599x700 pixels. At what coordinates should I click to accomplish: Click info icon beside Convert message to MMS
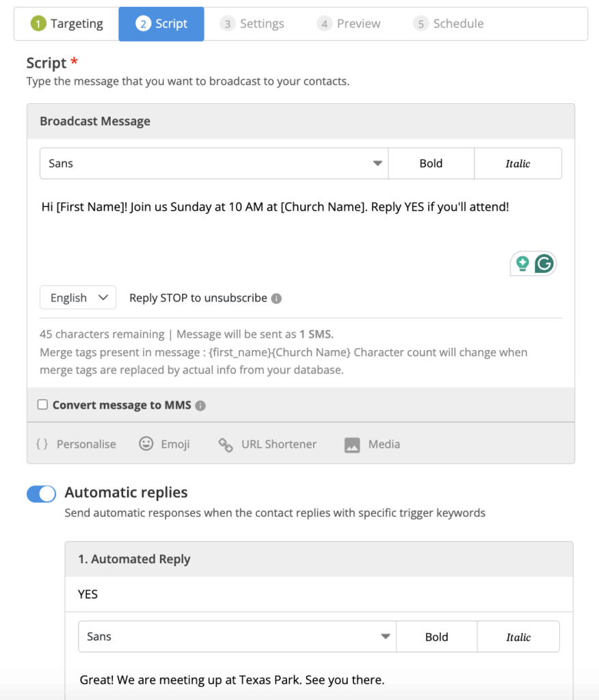point(200,405)
